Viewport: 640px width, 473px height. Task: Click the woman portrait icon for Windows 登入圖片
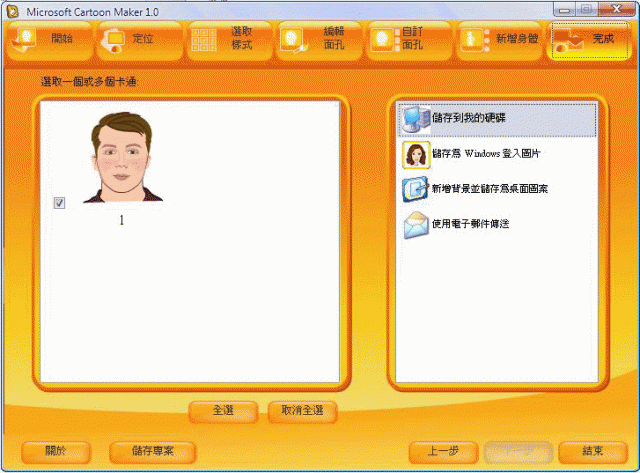click(416, 154)
